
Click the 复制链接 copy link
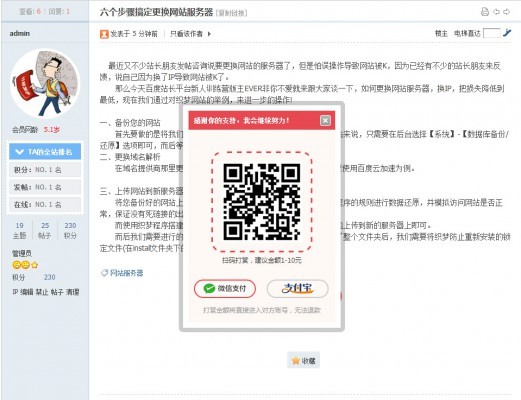[x=232, y=13]
